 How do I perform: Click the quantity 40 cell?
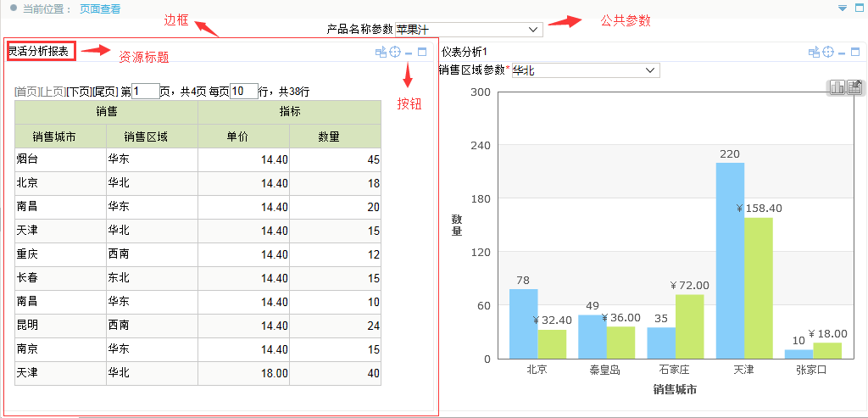click(x=336, y=373)
